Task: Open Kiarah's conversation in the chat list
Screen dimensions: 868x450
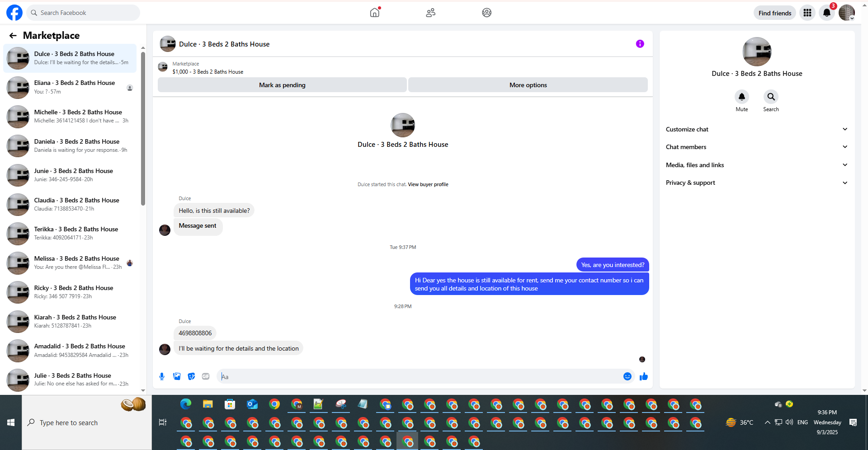Action: [70, 321]
